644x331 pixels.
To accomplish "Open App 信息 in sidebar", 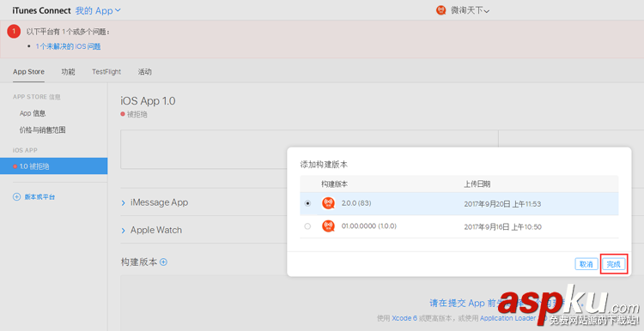I will click(33, 113).
